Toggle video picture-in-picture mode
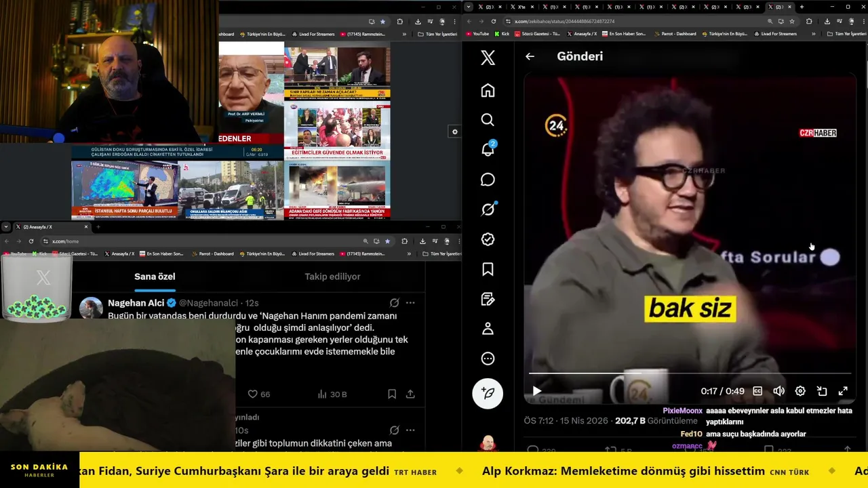 pyautogui.click(x=822, y=391)
